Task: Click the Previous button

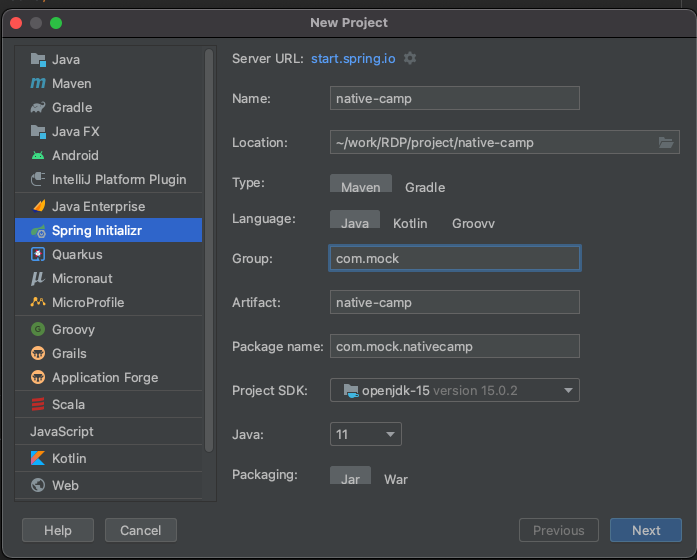Action: point(559,530)
